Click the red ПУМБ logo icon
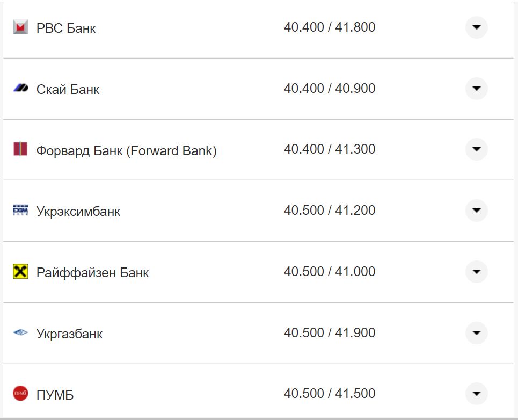 (x=20, y=394)
